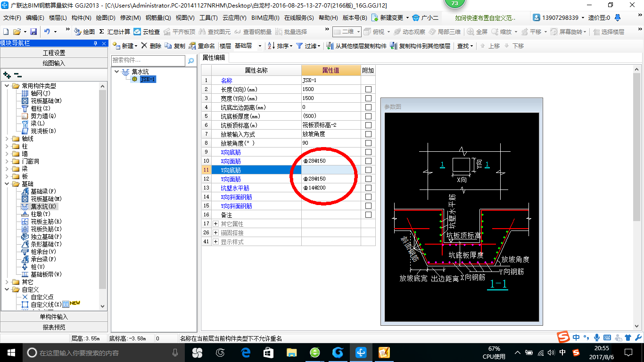Toggle 附加 checkbox for 备注
The height and width of the screenshot is (362, 644).
[x=368, y=214]
